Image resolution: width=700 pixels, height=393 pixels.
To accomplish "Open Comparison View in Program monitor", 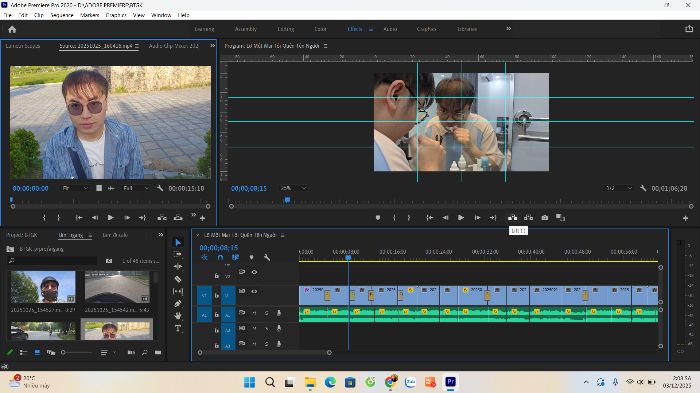I will coord(560,217).
